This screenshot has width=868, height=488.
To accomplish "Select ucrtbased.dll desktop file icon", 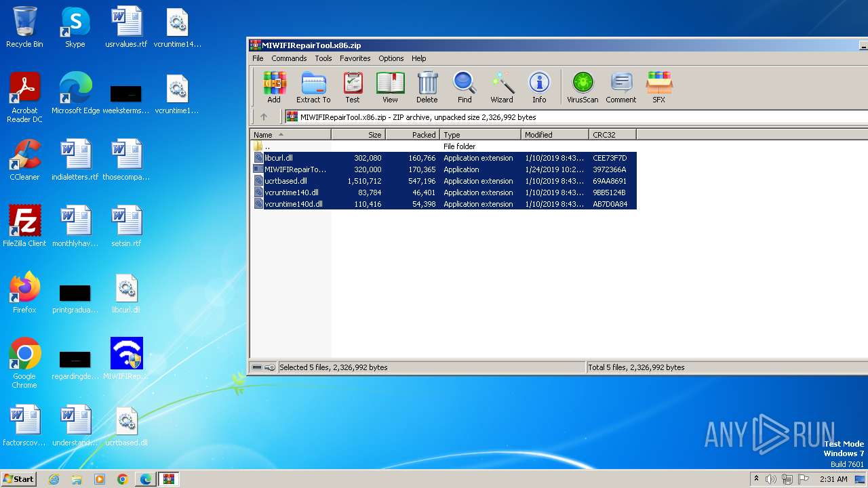I will click(126, 426).
